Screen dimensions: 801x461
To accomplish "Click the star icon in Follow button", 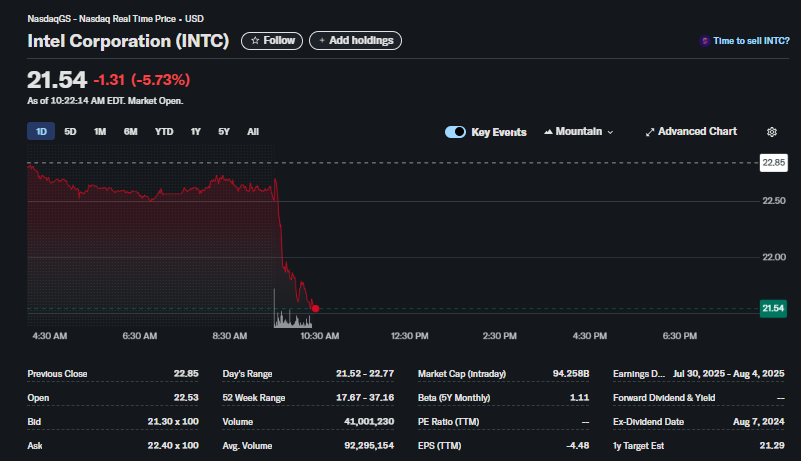I will (x=255, y=40).
